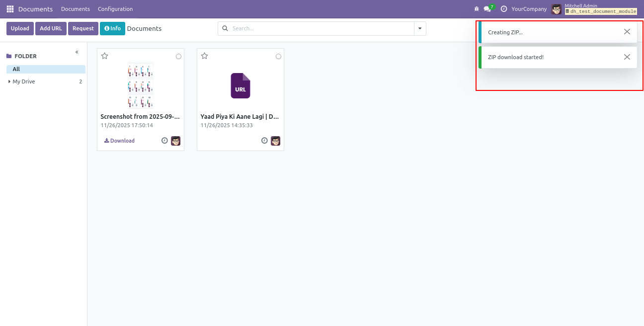
Task: Open the Configuration menu
Action: pos(115,9)
